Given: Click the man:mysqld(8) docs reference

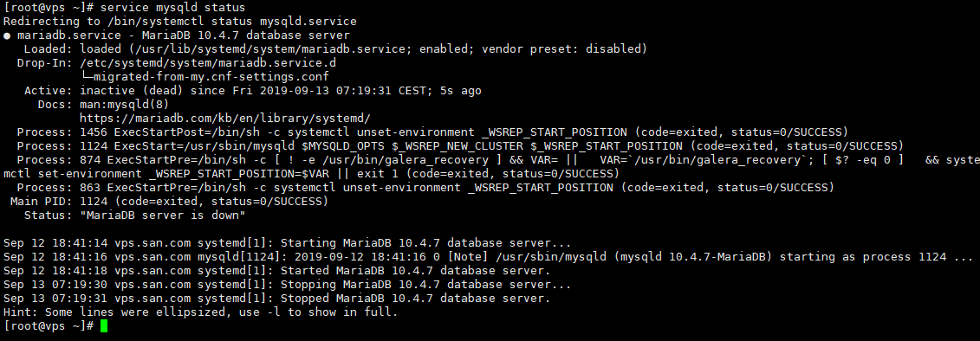Looking at the screenshot, I should point(125,105).
